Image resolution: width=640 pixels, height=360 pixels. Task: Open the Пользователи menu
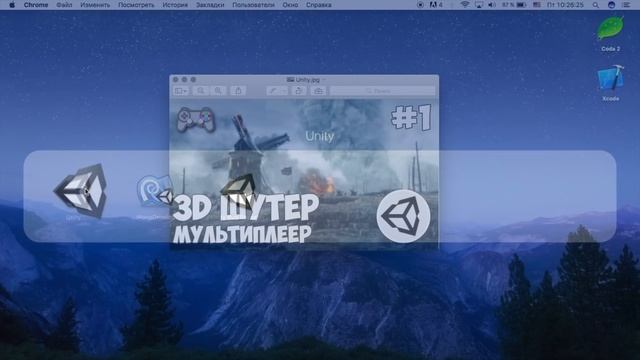tap(253, 5)
